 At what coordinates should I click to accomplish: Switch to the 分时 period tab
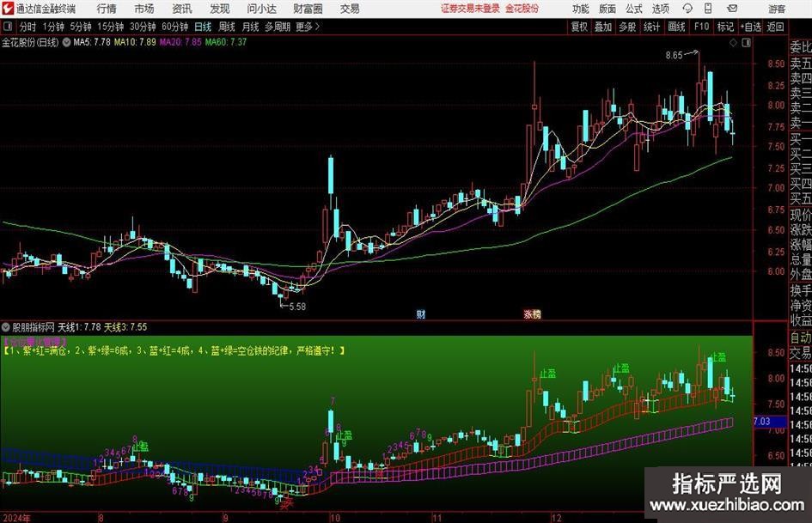pyautogui.click(x=27, y=27)
